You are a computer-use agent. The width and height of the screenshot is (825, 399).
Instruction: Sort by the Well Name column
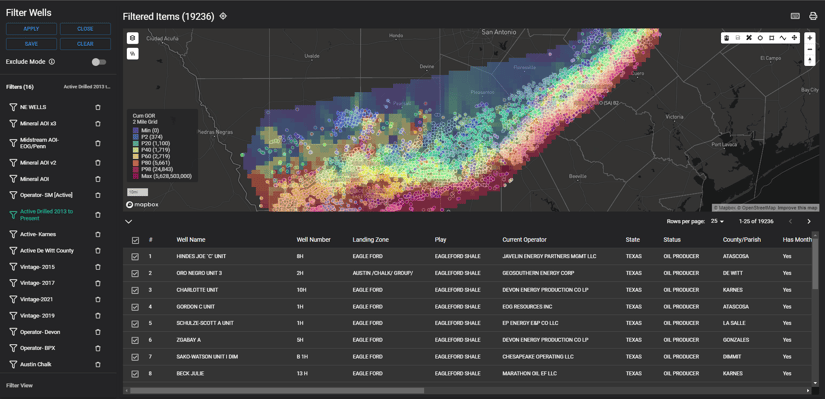[x=190, y=240]
